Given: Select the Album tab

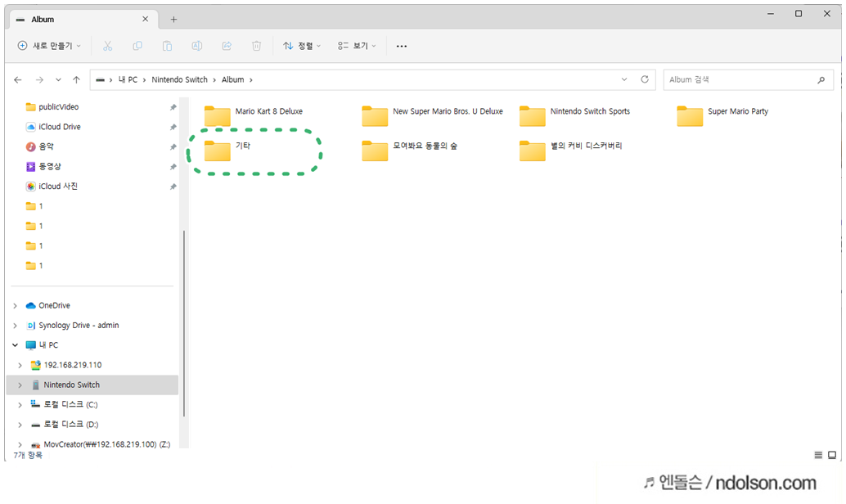Looking at the screenshot, I should [83, 20].
